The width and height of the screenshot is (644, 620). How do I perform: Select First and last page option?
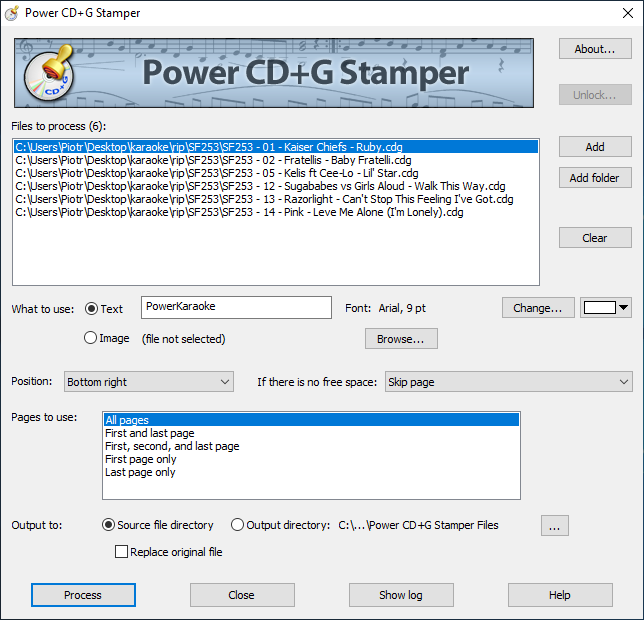click(311, 433)
